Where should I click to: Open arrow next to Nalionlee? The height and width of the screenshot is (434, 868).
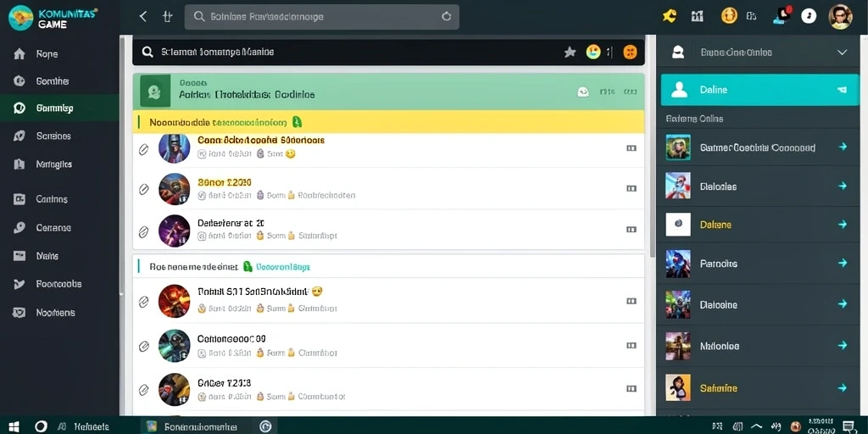[843, 346]
